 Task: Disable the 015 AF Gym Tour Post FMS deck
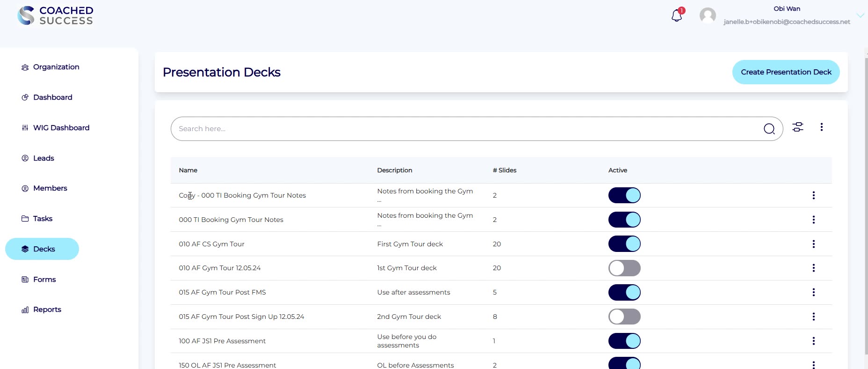624,292
